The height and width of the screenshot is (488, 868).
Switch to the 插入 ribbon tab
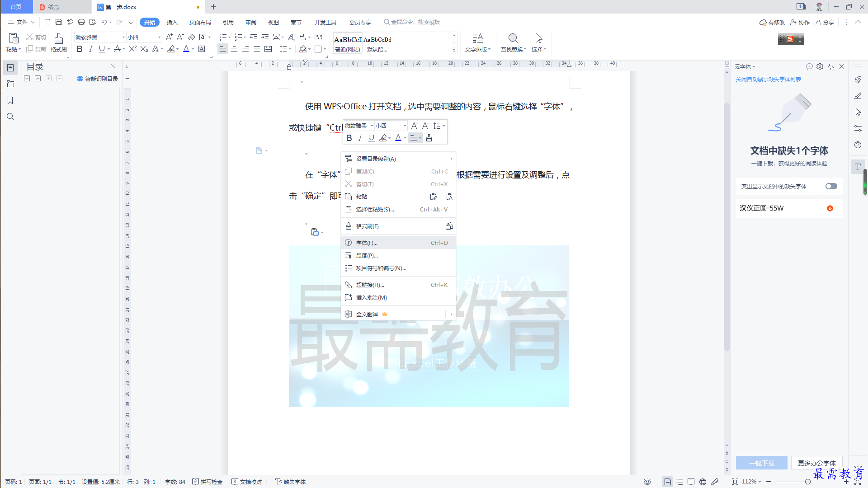point(172,22)
